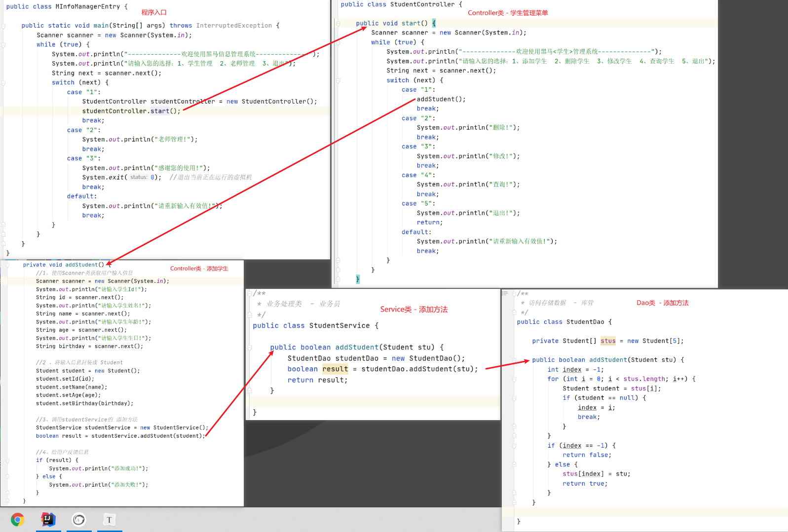Click the 'Student student = new Student();' line
The width and height of the screenshot is (788, 532).
(x=88, y=371)
